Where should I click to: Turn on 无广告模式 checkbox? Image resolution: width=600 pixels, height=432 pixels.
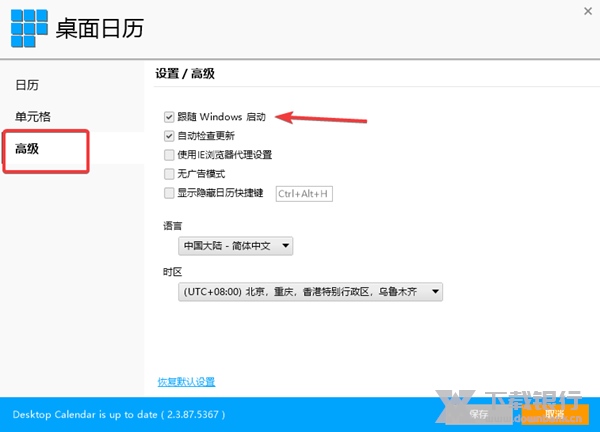tap(169, 174)
